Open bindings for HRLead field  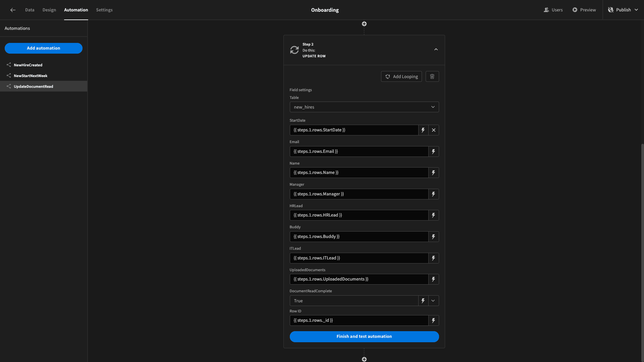(x=434, y=215)
